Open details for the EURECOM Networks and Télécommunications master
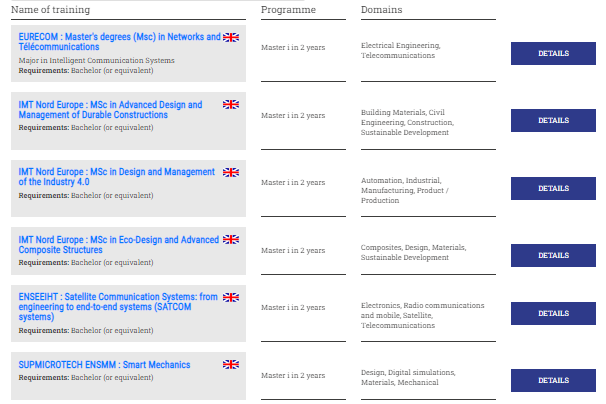 tap(553, 53)
